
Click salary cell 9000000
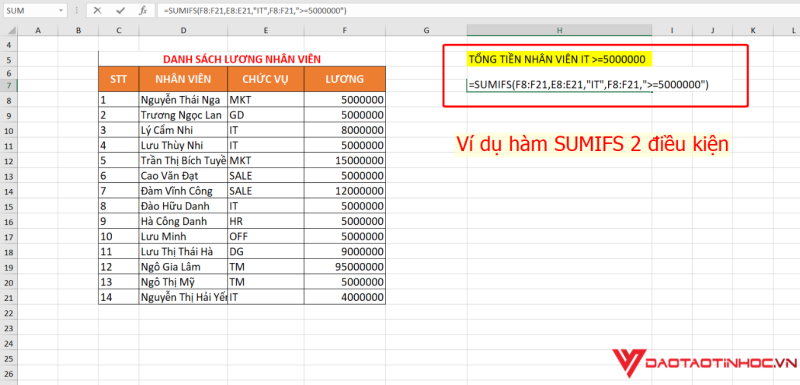[345, 252]
